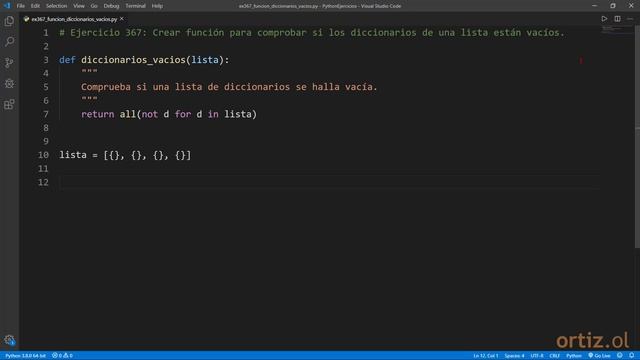Open the File menu
Screen dimensions: 640x360
[20, 6]
